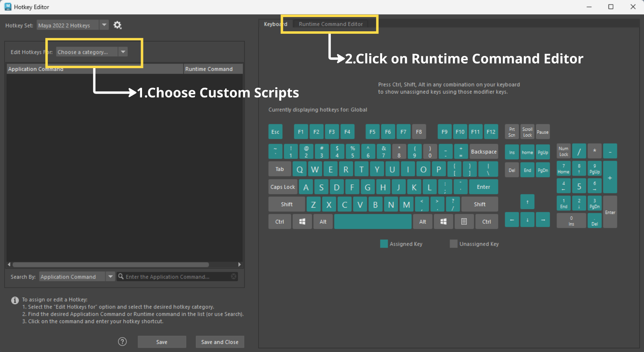Click the search magnifier icon
644x352 pixels.
click(121, 277)
